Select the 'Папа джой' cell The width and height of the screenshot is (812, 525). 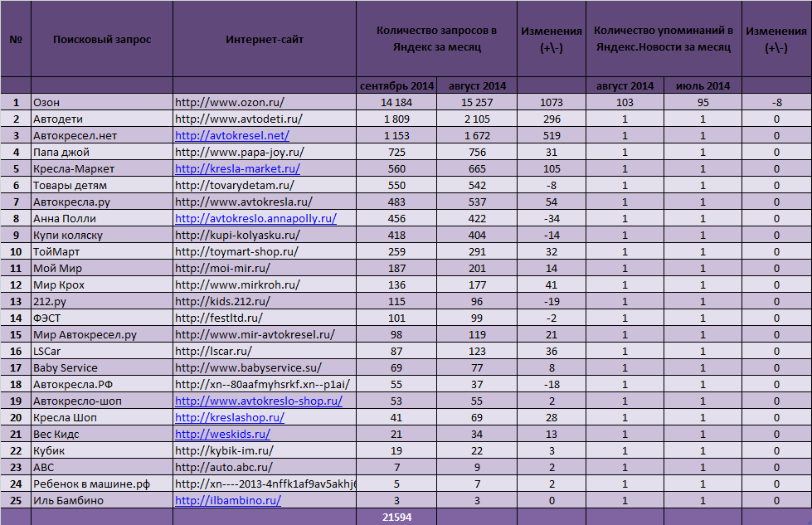point(102,153)
